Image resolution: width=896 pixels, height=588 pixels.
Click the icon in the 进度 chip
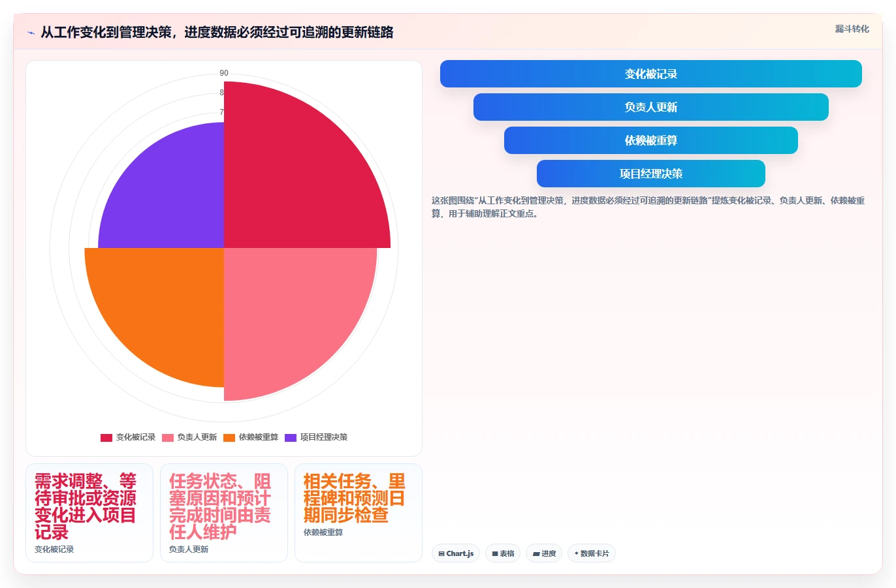click(536, 553)
